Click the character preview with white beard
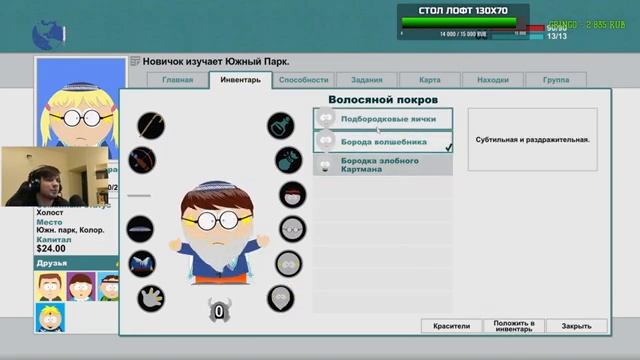 click(x=219, y=233)
